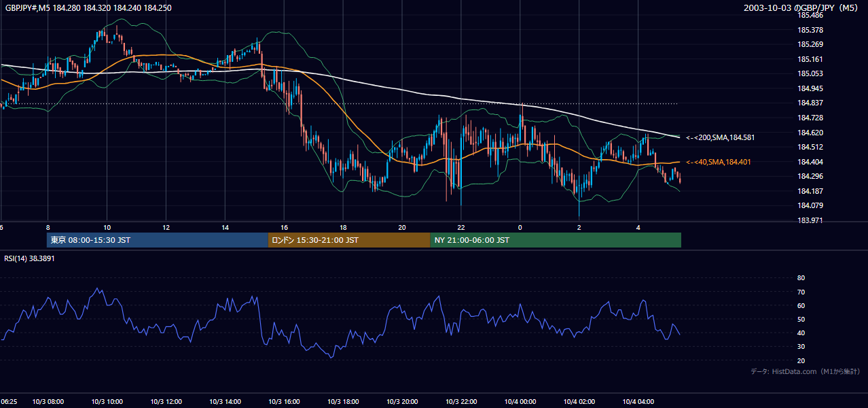
Task: Click the price axis value 184.728
Action: [810, 118]
